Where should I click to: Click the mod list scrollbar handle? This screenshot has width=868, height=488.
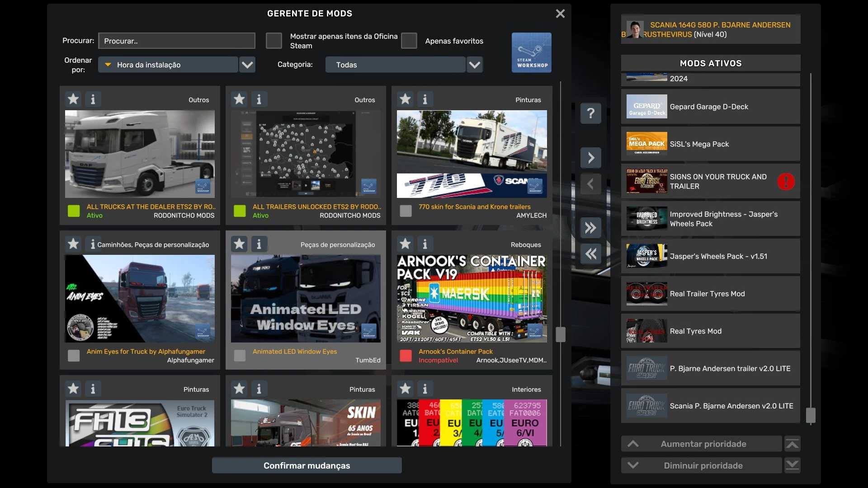coord(560,335)
